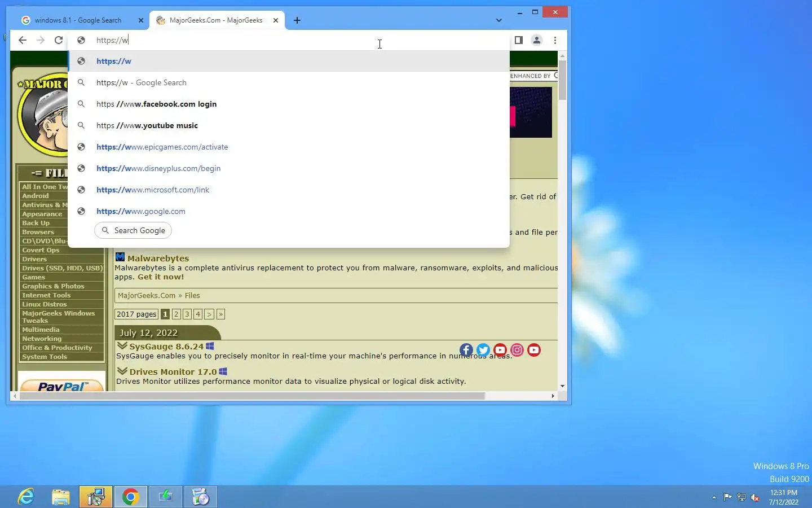Open Back Up category in sidebar
This screenshot has height=508, width=812.
coord(36,223)
